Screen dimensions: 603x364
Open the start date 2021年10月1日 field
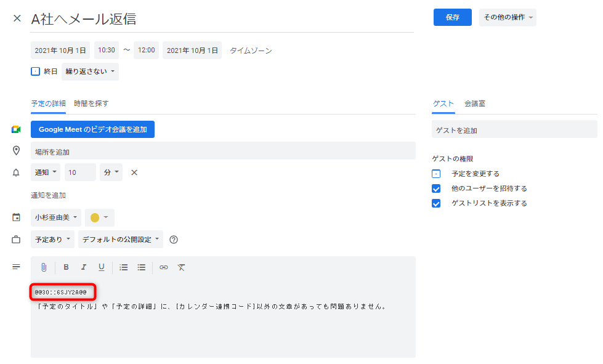(60, 51)
